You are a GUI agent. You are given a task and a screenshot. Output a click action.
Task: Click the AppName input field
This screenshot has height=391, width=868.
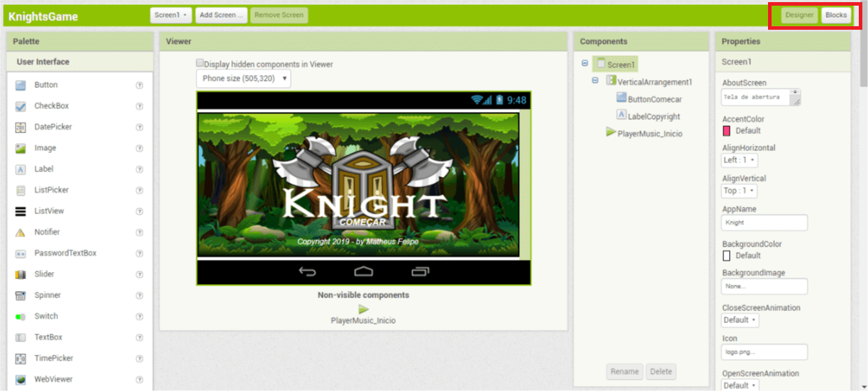[x=764, y=222]
